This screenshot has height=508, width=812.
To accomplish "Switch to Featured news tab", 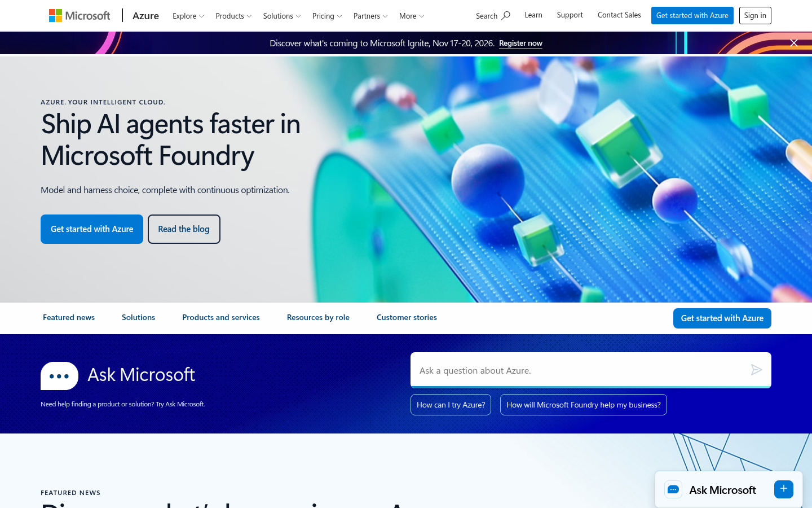I will (69, 318).
